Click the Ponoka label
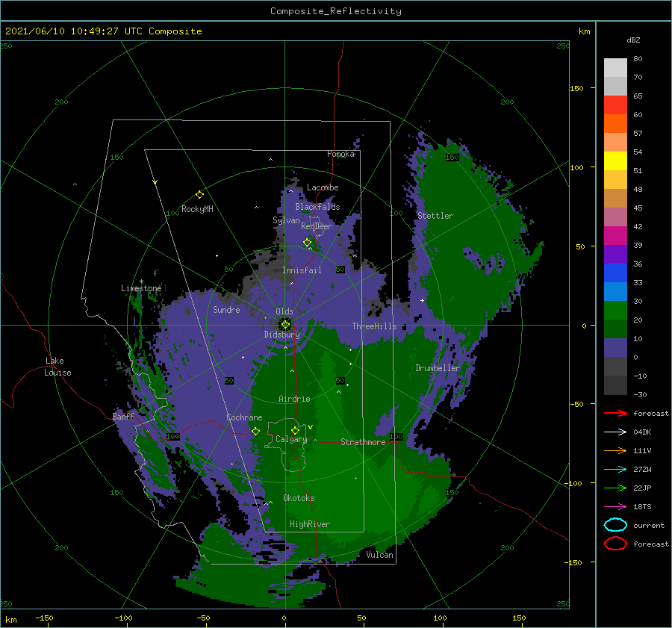The image size is (672, 628). point(340,154)
